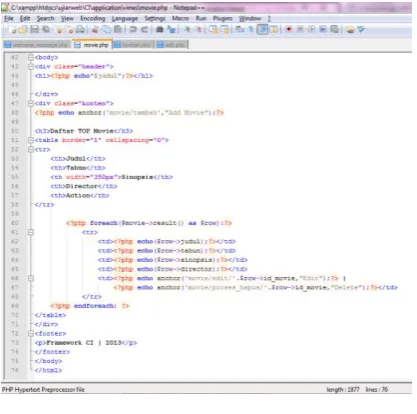Viewport: 417px width, 414px height.
Task: Open the Plugins menu
Action: point(223,19)
